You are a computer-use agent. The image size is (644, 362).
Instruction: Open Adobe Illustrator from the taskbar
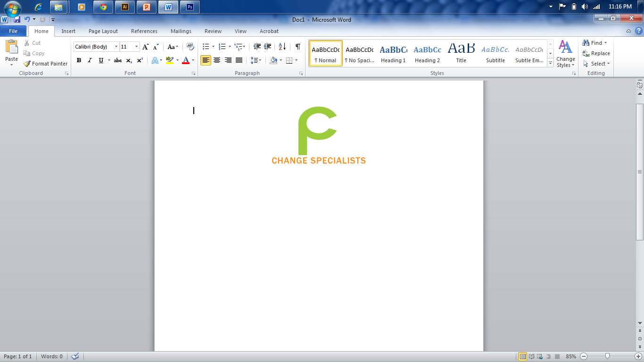(125, 7)
